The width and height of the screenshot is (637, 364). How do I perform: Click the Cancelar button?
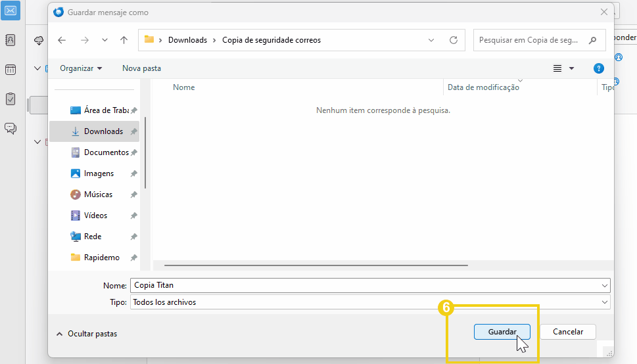click(x=567, y=332)
